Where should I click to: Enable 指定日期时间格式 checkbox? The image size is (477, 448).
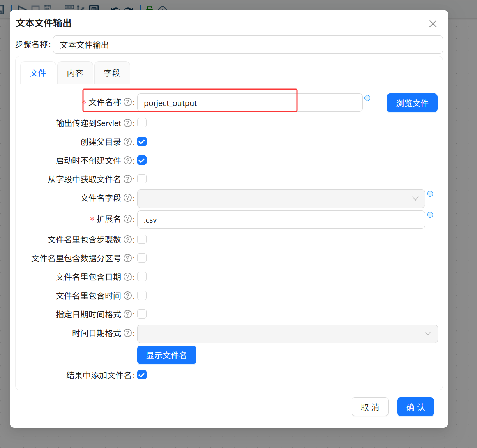point(142,314)
